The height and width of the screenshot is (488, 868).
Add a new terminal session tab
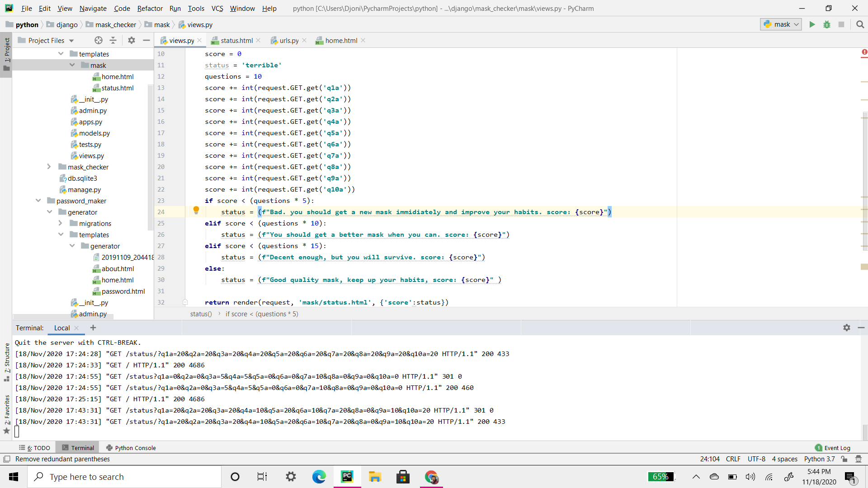93,328
